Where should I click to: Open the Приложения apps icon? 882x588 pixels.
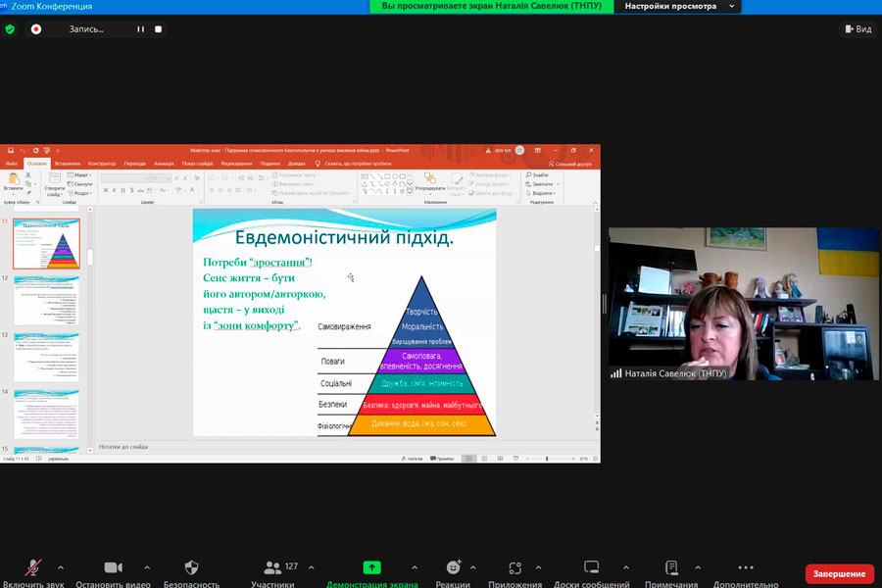coord(515,568)
